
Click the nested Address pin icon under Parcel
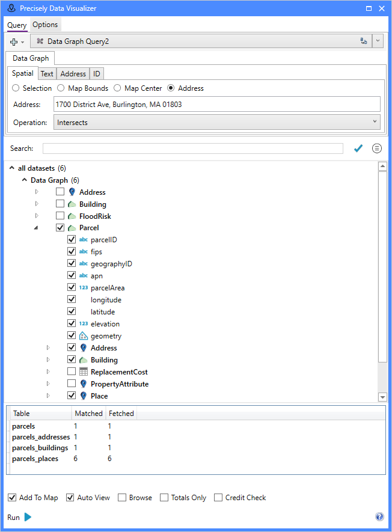(83, 348)
